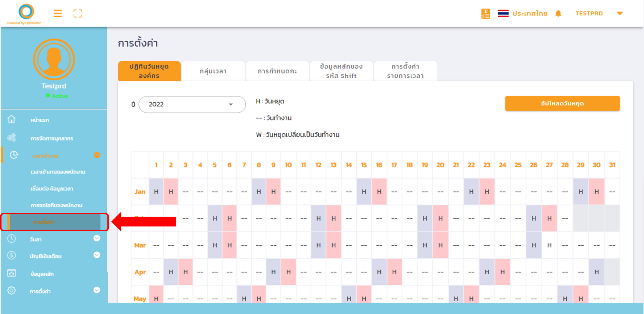
Task: Switch to the การกำหนดกะ tab
Action: pyautogui.click(x=277, y=71)
